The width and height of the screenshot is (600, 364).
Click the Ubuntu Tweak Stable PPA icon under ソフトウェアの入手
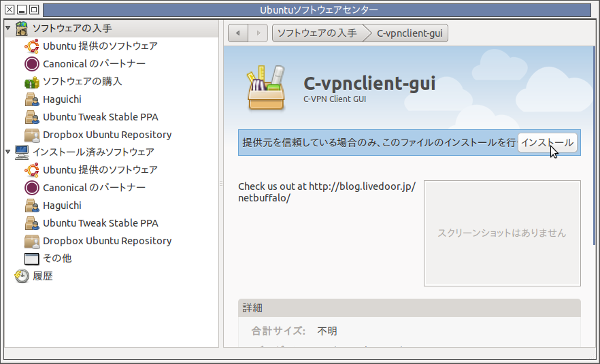point(32,117)
